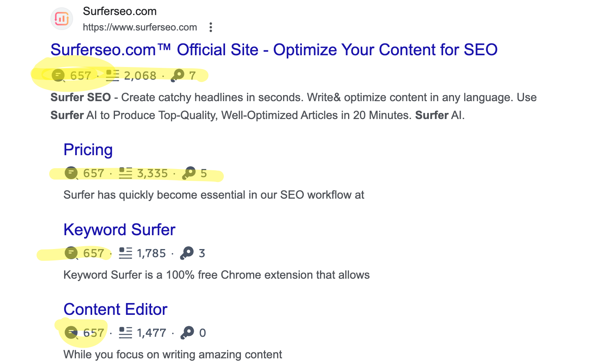The width and height of the screenshot is (606, 364).
Task: Open the three-dot result options menu
Action: (210, 27)
